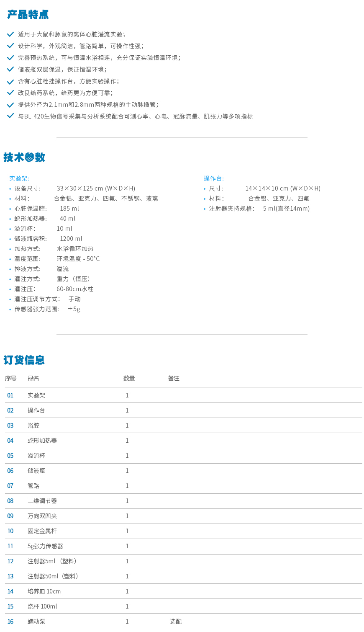This screenshot has height=632, width=364.
Task: Click checkmark beside 提供外径为2.1mm feature
Action: (x=10, y=104)
